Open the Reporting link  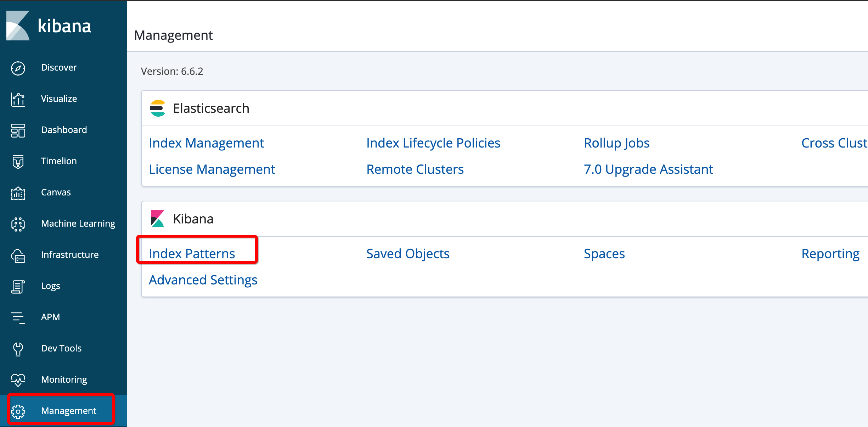[830, 254]
